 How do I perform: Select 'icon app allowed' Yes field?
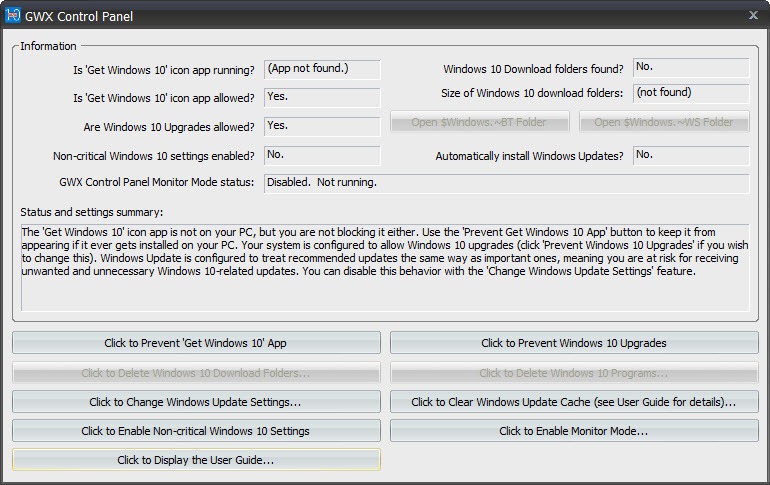click(322, 97)
